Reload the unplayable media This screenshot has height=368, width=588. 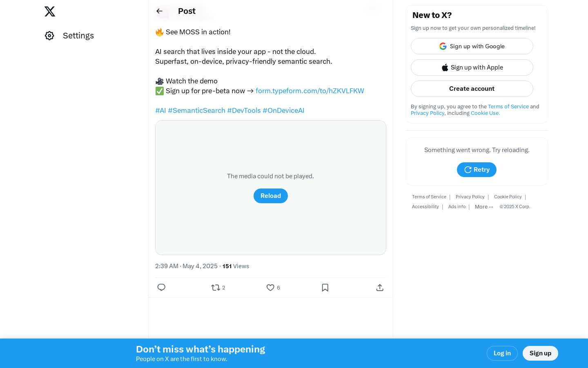tap(271, 196)
